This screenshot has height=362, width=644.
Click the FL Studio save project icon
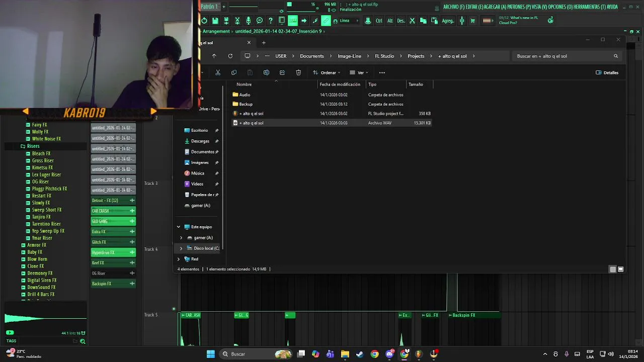pyautogui.click(x=215, y=21)
